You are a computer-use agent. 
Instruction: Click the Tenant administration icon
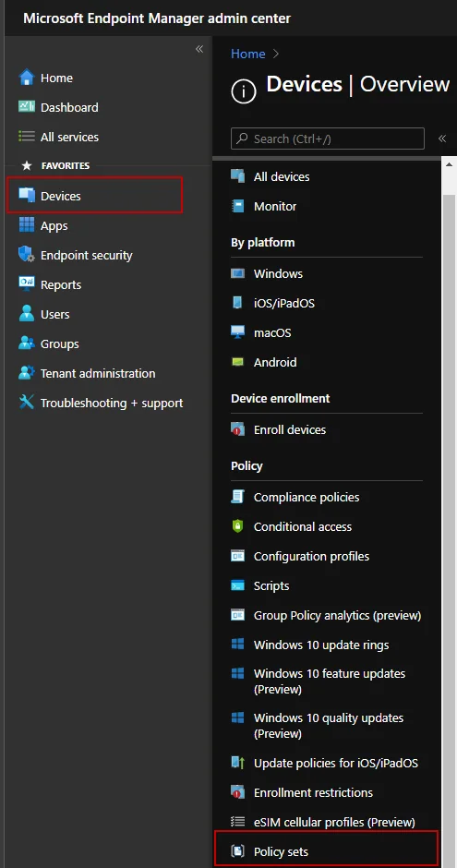[27, 373]
